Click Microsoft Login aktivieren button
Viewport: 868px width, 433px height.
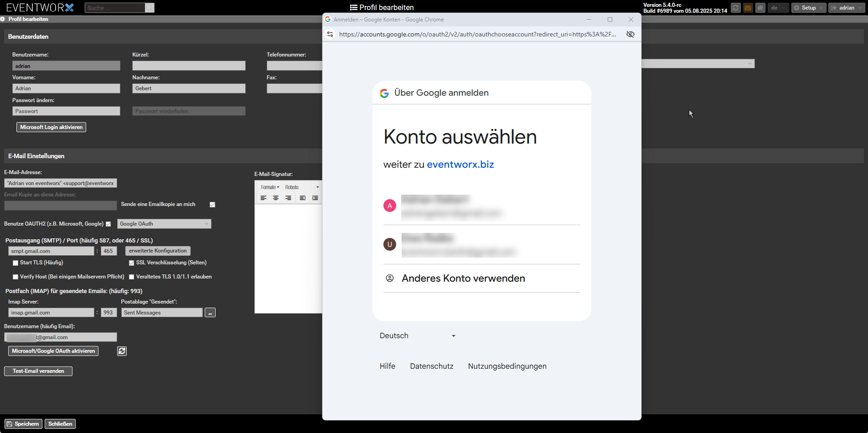(x=51, y=127)
